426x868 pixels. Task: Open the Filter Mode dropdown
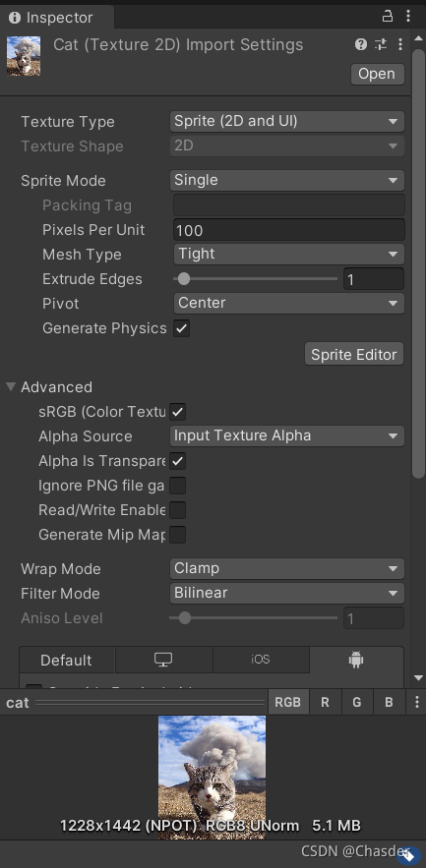(x=287, y=593)
